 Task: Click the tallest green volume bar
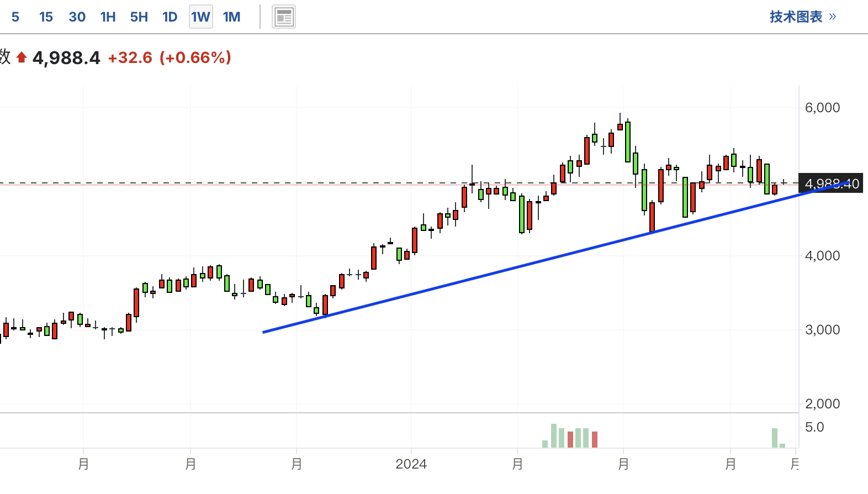[x=554, y=435]
